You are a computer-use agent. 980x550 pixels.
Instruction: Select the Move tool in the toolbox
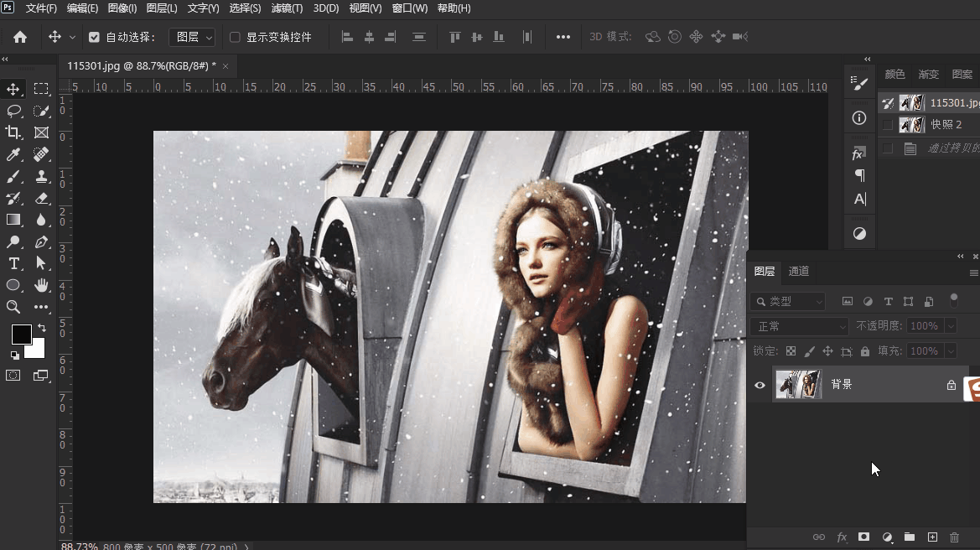click(13, 89)
